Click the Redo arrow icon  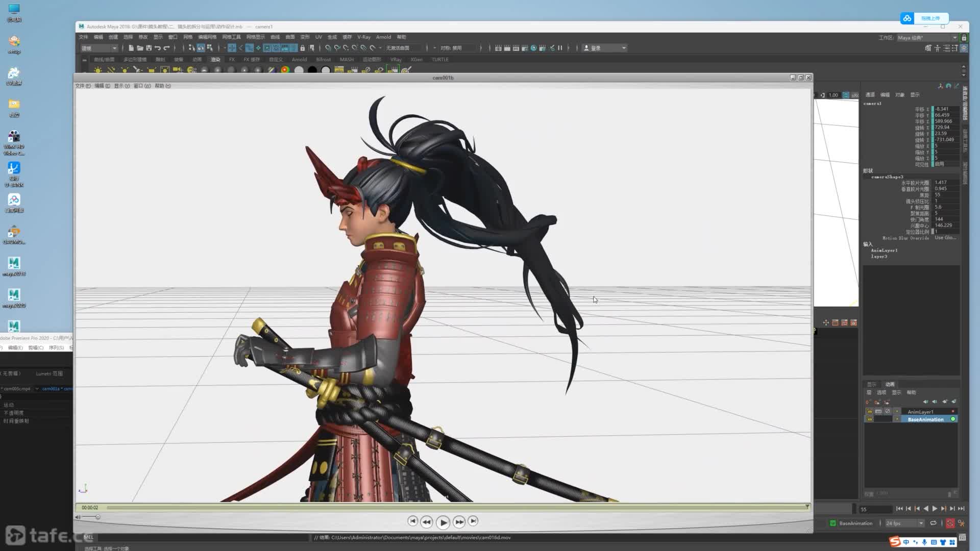coord(166,48)
